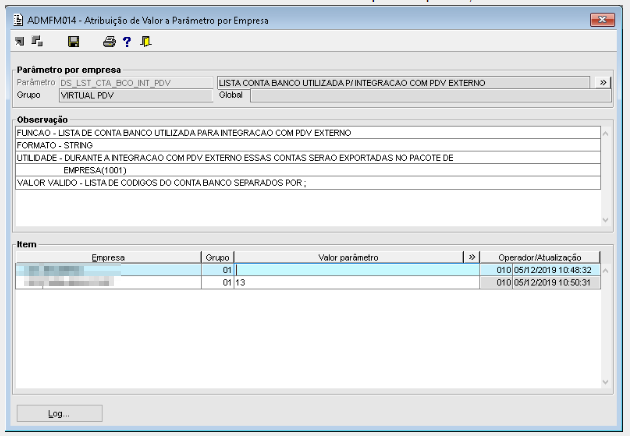This screenshot has height=436, width=630.
Task: Expand Valor parâmetro column >> button
Action: tap(472, 257)
